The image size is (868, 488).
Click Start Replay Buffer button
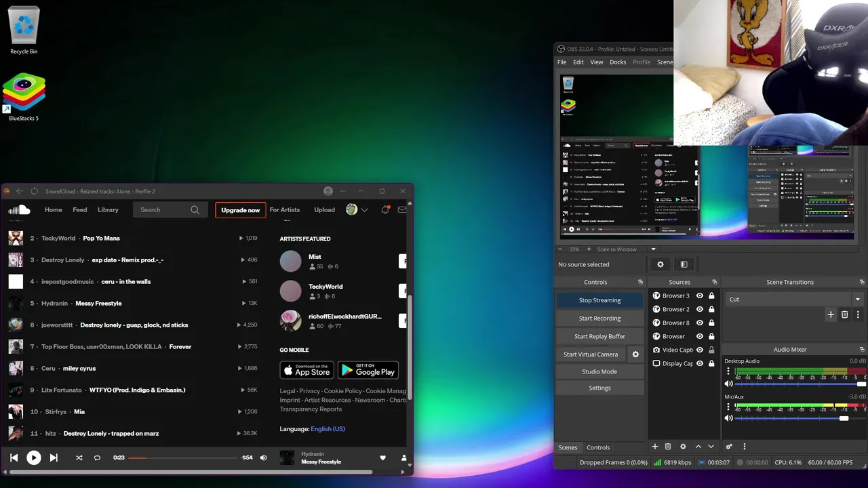(x=599, y=336)
